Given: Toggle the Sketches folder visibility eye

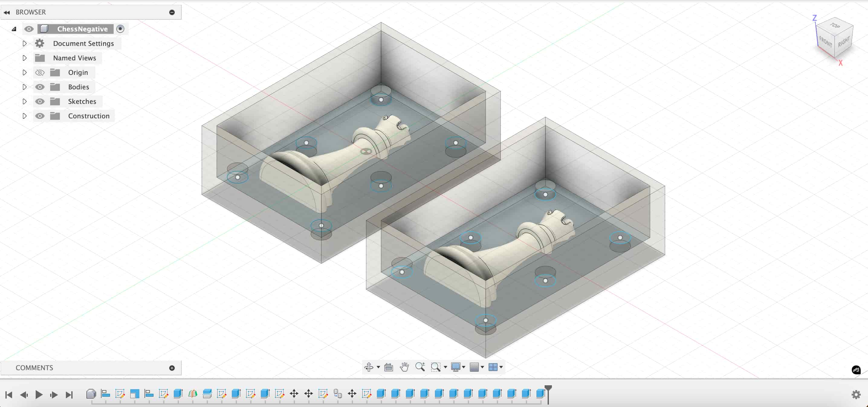Looking at the screenshot, I should click(x=40, y=101).
